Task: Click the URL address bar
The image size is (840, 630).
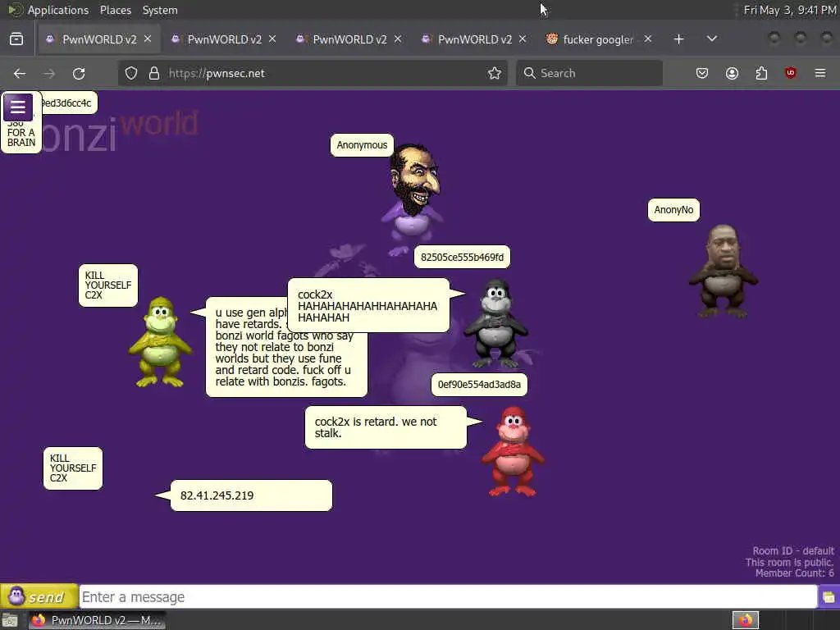Action: tap(313, 73)
